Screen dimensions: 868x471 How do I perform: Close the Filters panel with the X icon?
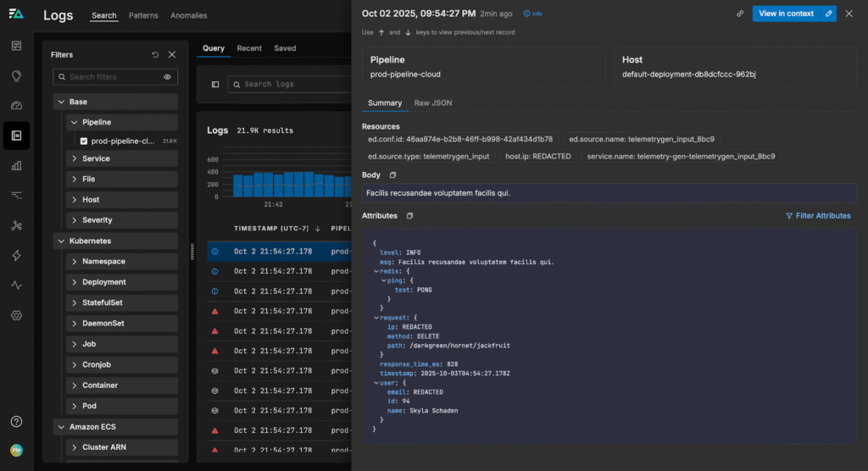pyautogui.click(x=172, y=55)
